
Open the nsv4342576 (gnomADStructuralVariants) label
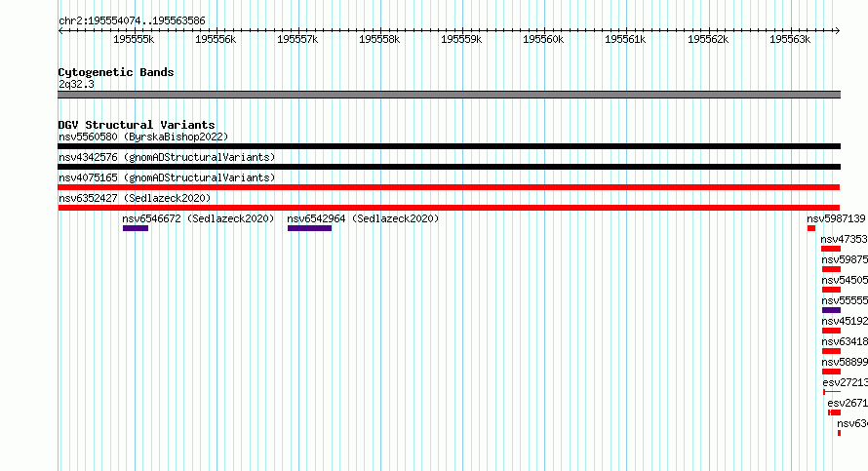tap(167, 157)
